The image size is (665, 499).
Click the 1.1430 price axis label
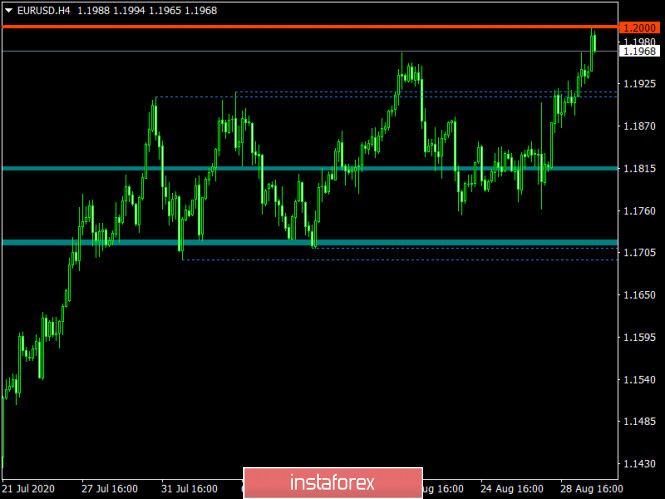(638, 465)
